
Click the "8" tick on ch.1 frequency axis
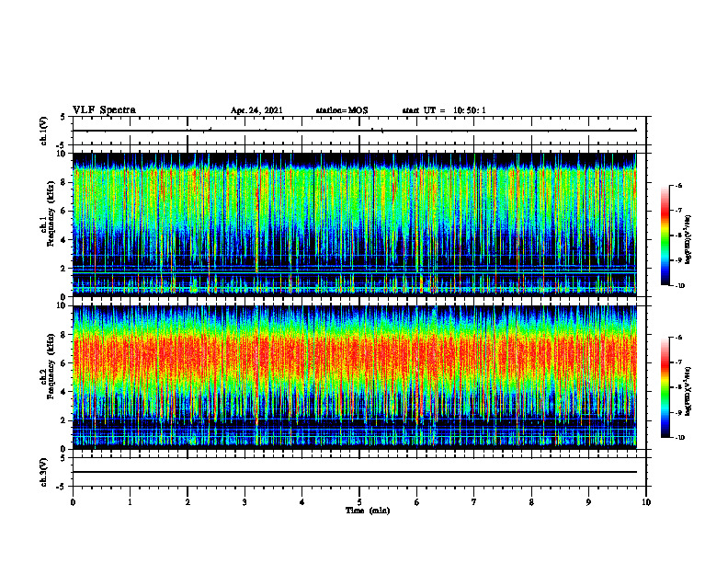64,182
